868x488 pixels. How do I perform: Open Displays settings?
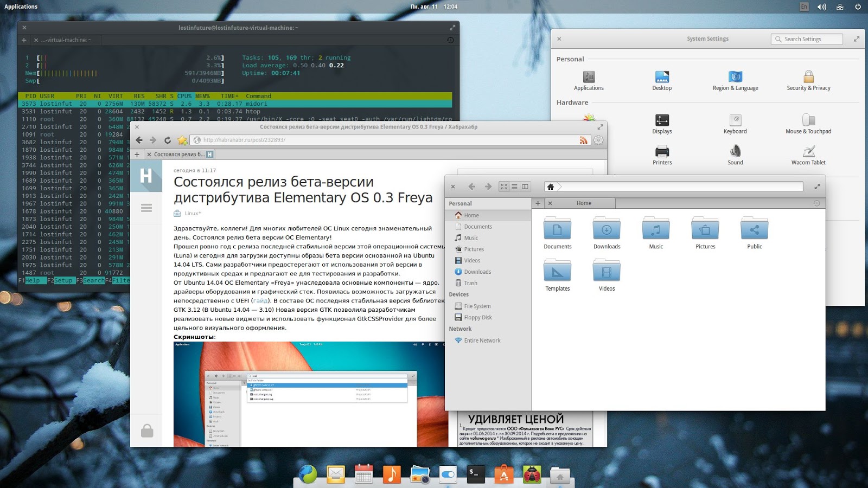tap(662, 124)
